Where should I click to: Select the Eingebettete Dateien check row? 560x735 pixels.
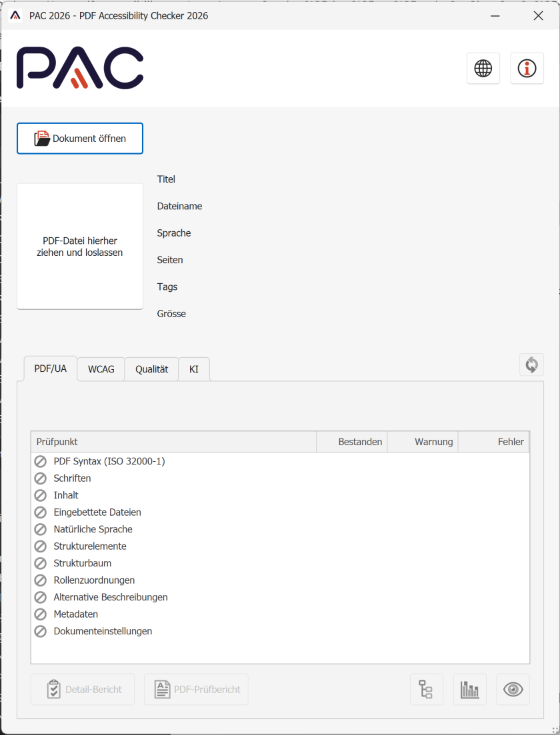tap(97, 512)
